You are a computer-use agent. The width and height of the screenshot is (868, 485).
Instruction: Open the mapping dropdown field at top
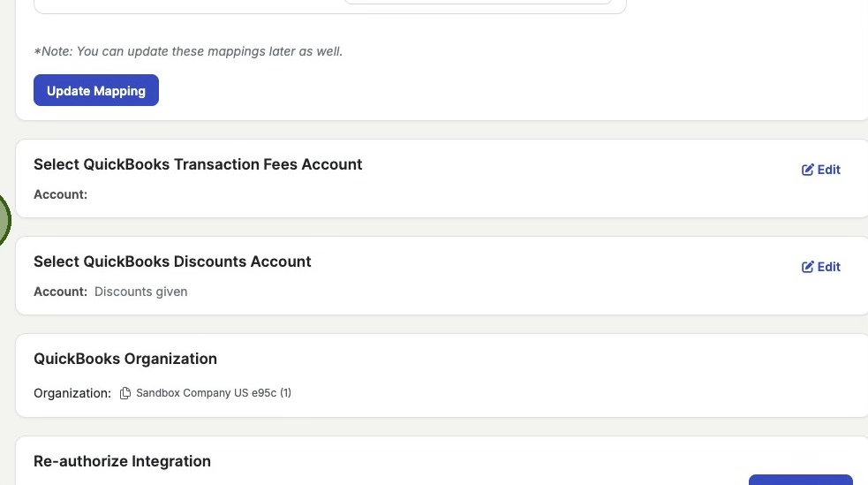(477, 2)
